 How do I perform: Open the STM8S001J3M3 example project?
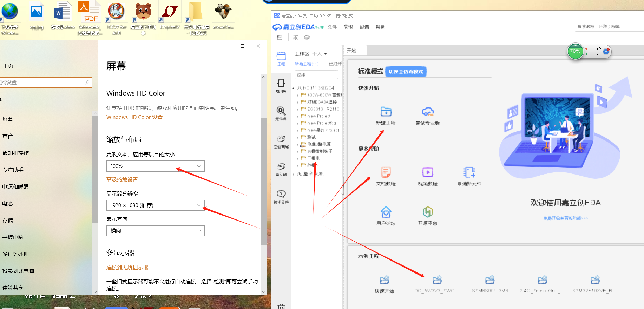(x=490, y=280)
